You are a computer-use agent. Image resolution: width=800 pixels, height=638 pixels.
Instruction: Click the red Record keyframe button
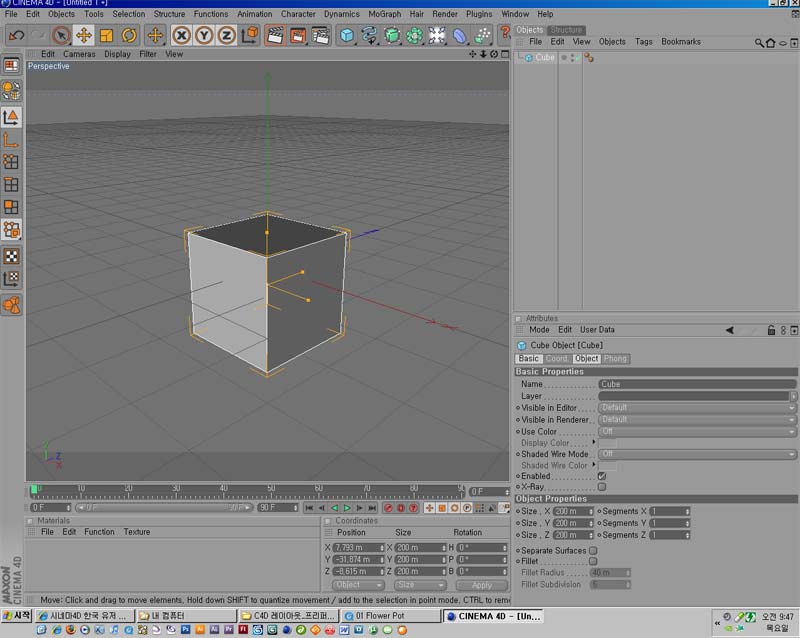tap(388, 508)
